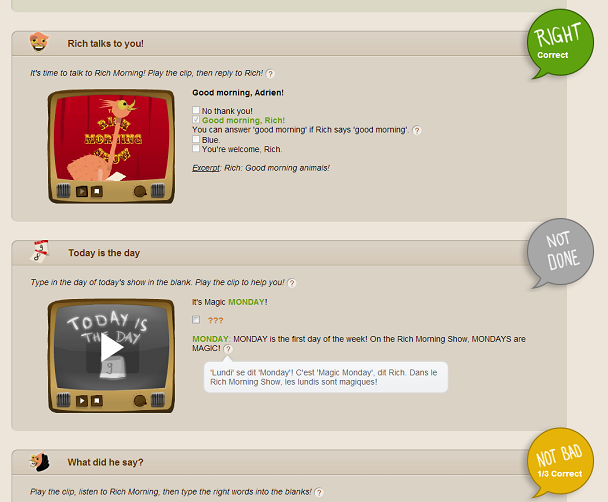608x502 pixels.
Task: Click the grey NOT DONE badge
Action: coord(560,253)
